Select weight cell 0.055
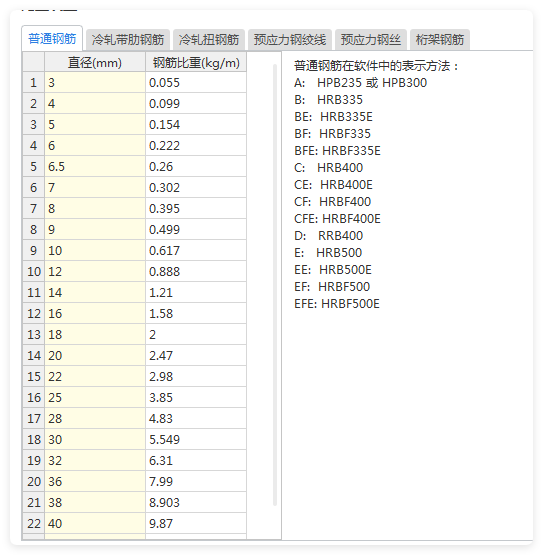 [x=196, y=82]
